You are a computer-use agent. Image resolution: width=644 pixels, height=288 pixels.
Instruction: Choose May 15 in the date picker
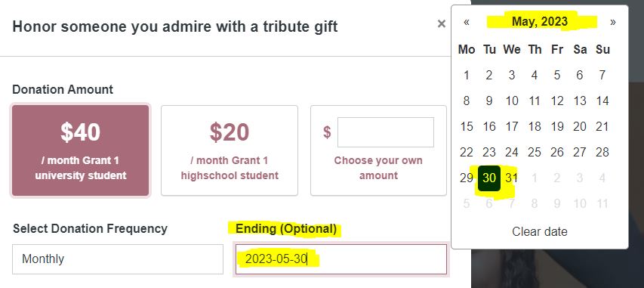click(467, 127)
